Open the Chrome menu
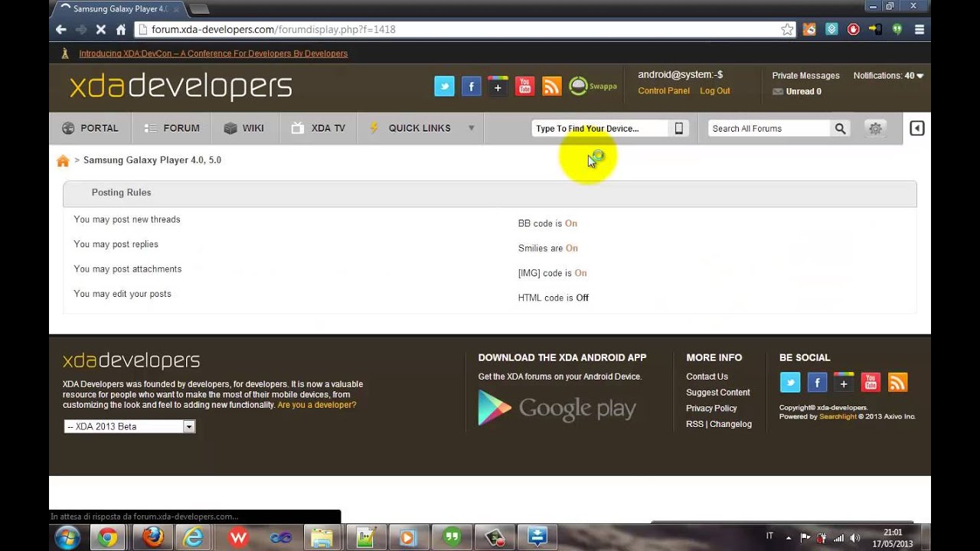This screenshot has height=551, width=980. [x=920, y=30]
